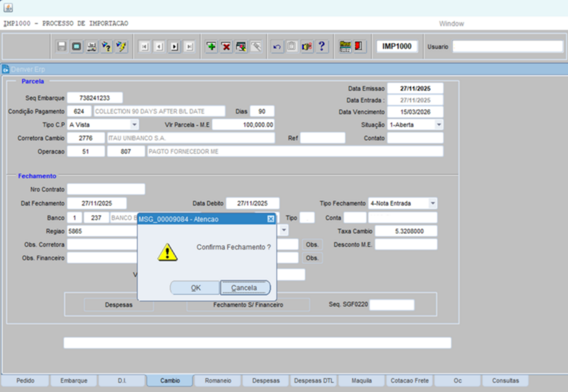
Task: Click the printer icon in toolbar
Action: tap(92, 47)
